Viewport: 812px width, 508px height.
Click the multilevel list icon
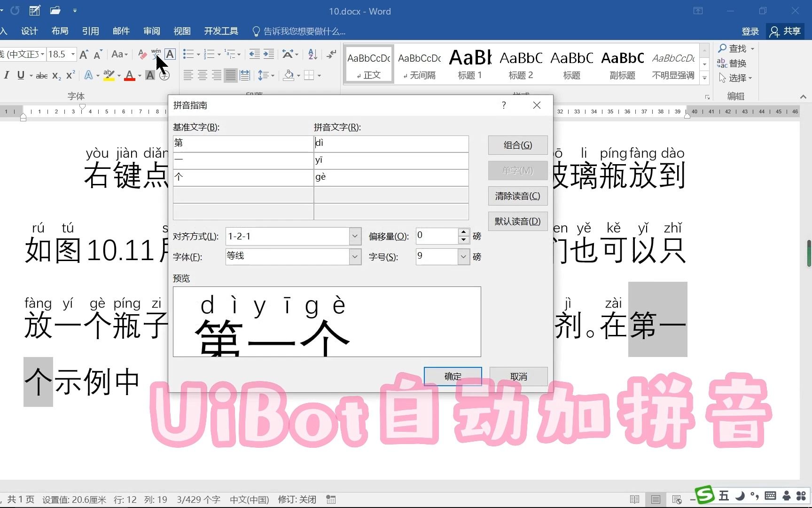tap(230, 54)
